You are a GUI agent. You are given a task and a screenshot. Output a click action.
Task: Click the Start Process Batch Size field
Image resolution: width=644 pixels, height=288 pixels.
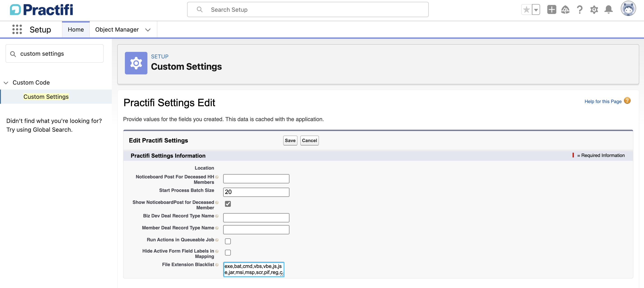pos(256,192)
